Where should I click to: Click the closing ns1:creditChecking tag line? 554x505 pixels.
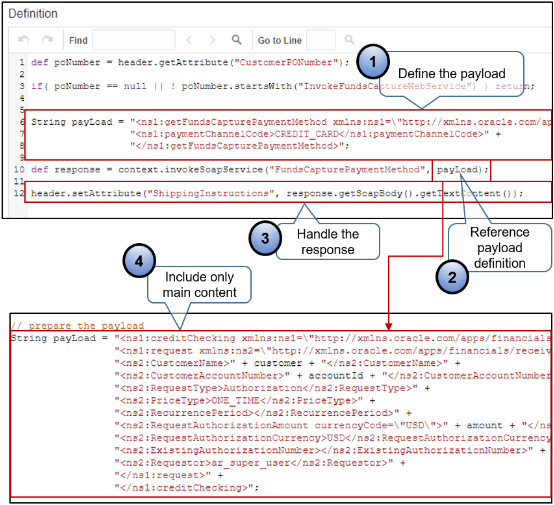[187, 488]
